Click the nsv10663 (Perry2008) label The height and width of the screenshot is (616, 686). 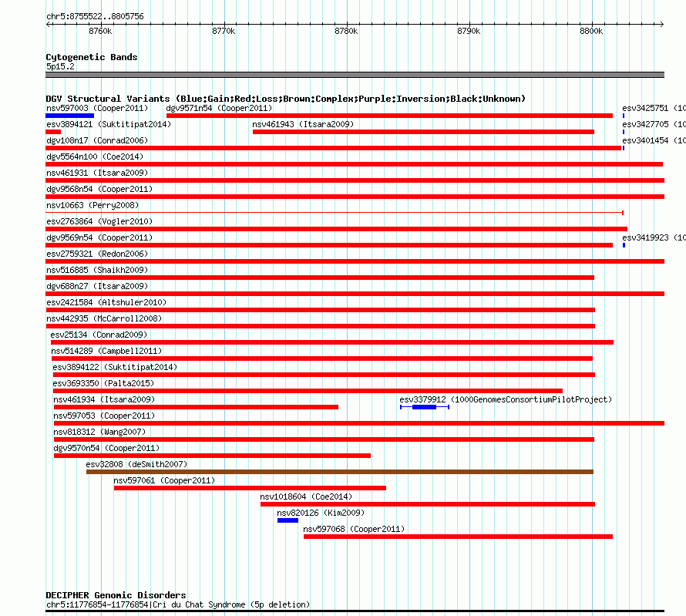92,205
